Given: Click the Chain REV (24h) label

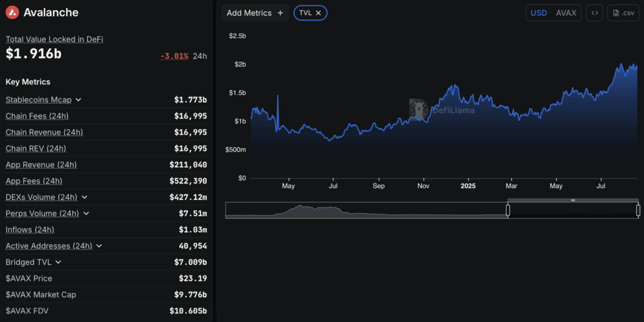Looking at the screenshot, I should pos(36,148).
